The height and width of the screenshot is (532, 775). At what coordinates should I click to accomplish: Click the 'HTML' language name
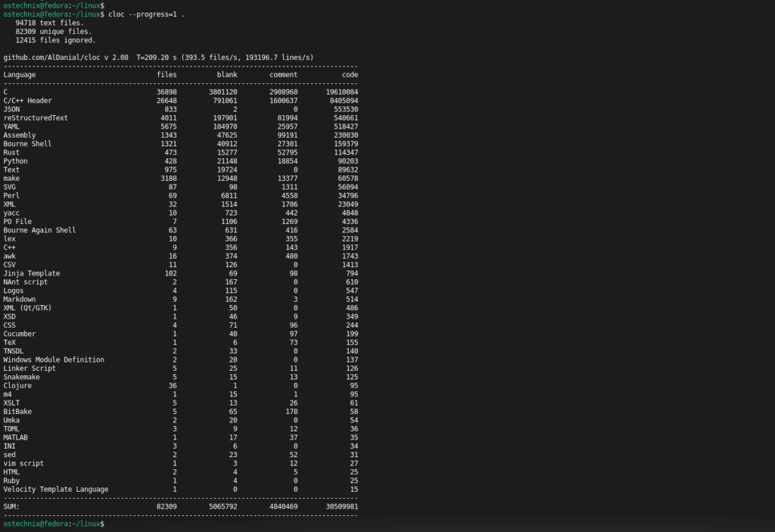11,472
